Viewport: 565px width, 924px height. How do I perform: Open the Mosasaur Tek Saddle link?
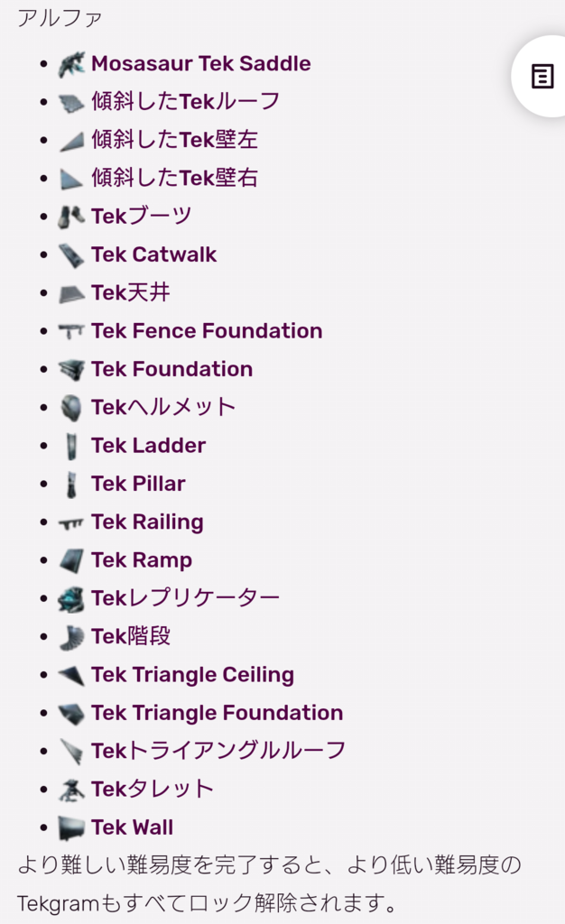coord(201,64)
